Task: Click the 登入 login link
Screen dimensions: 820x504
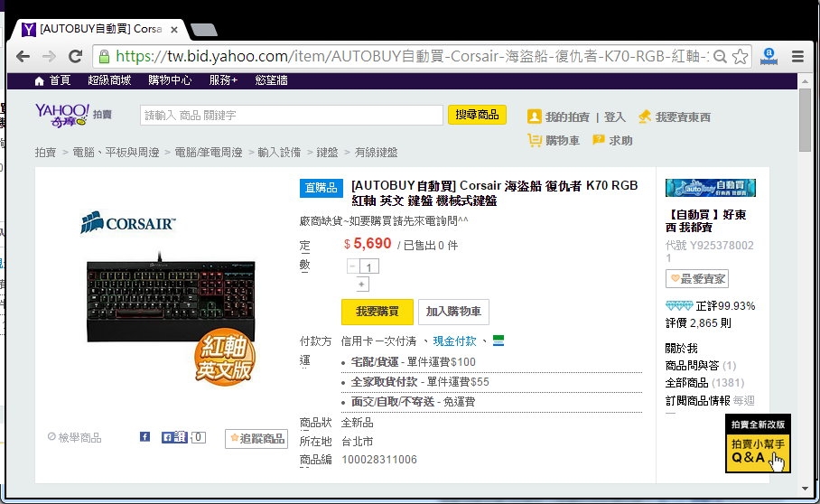Action: pos(615,117)
